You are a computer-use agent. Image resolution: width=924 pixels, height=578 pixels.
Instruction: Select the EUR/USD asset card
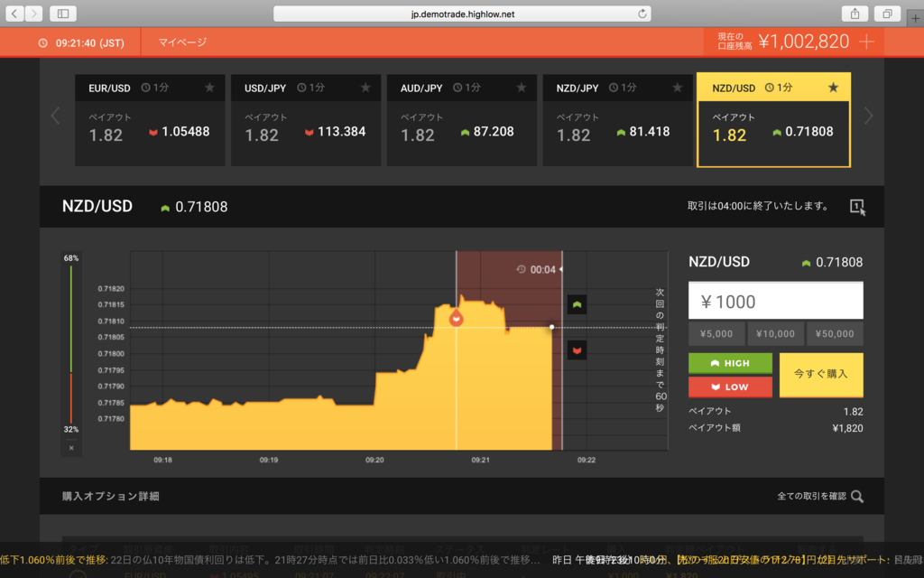click(150, 120)
